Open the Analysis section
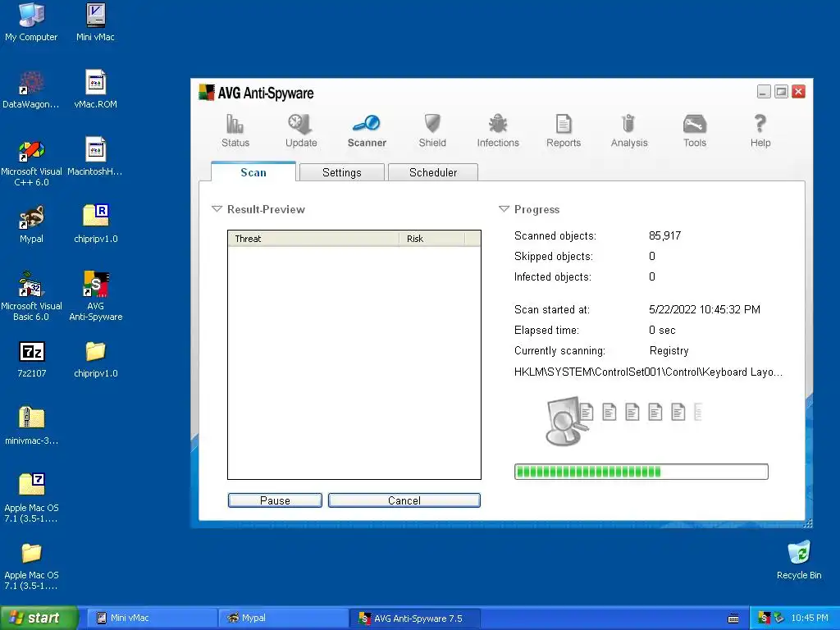 coord(629,130)
